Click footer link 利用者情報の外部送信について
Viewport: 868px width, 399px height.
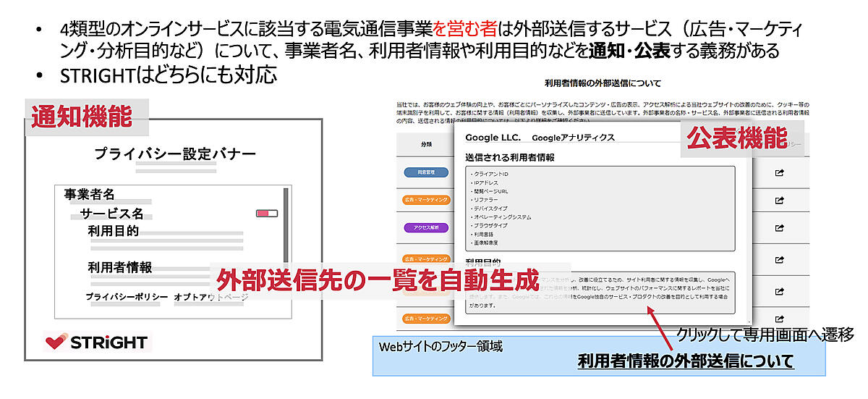tap(685, 361)
